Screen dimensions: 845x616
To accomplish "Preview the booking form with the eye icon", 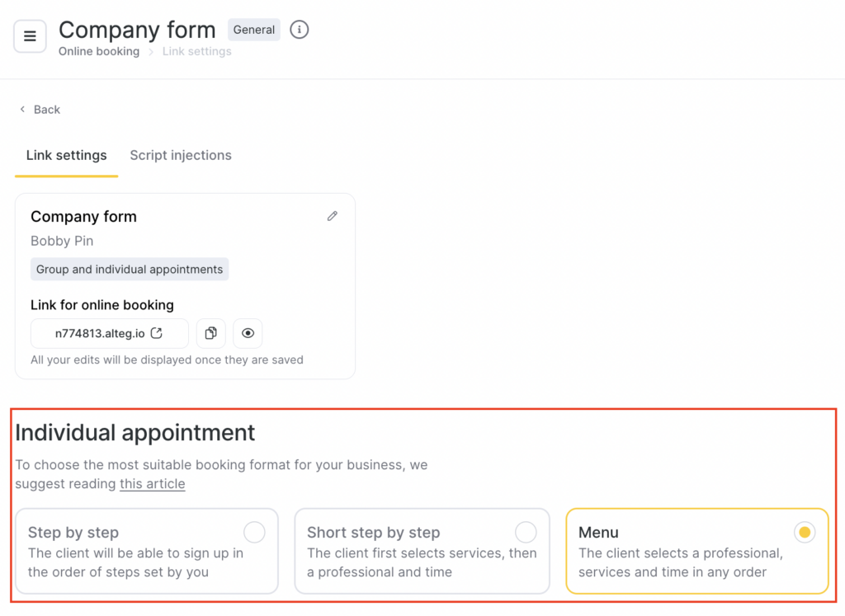I will (248, 333).
